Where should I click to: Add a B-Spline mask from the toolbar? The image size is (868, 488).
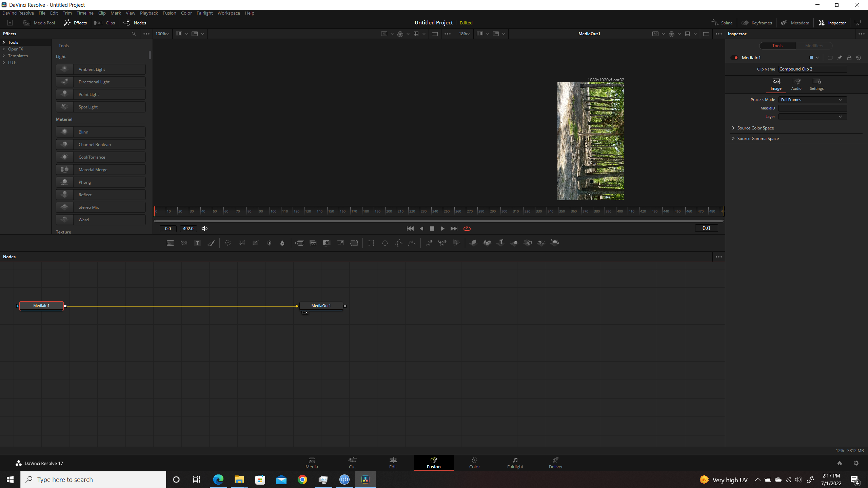click(412, 243)
